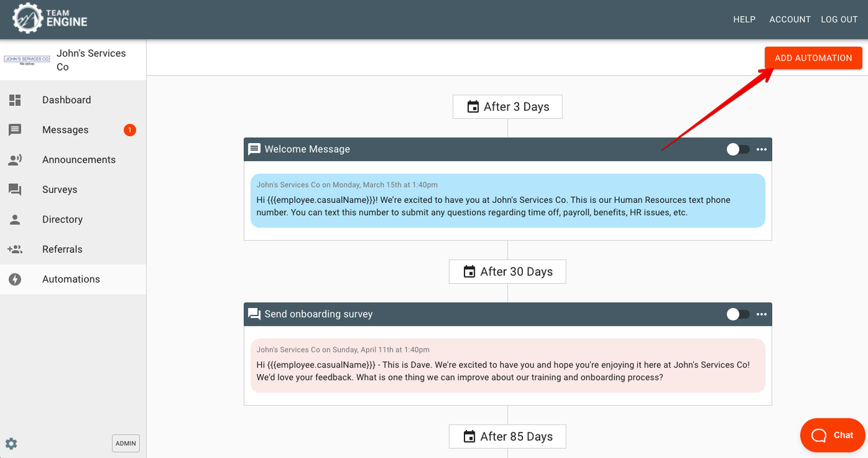Click the After 30 Days timeline label
Viewport: 868px width, 458px height.
(508, 272)
